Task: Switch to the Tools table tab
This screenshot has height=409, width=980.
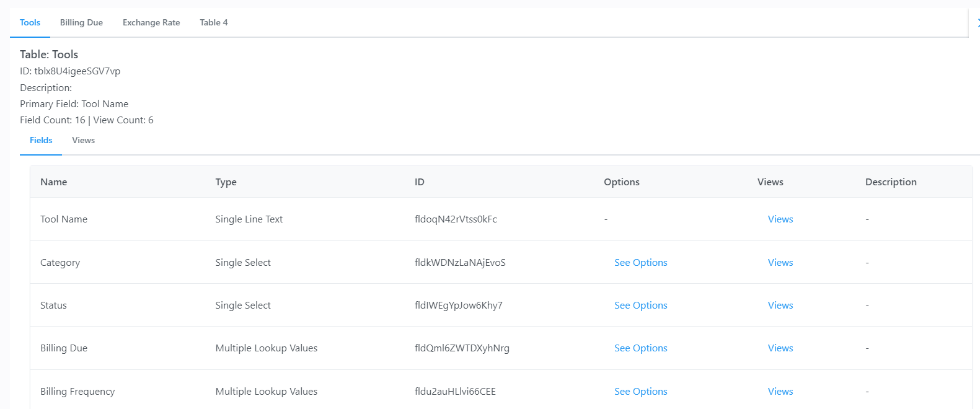Action: [30, 23]
